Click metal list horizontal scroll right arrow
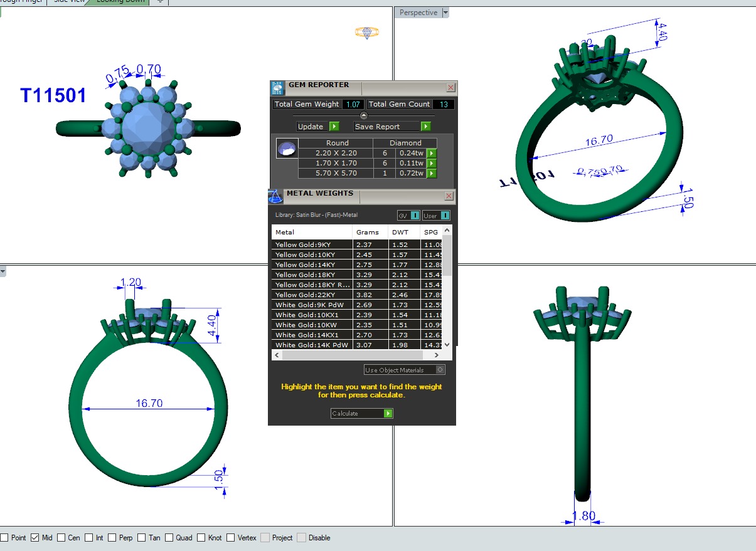 point(437,355)
